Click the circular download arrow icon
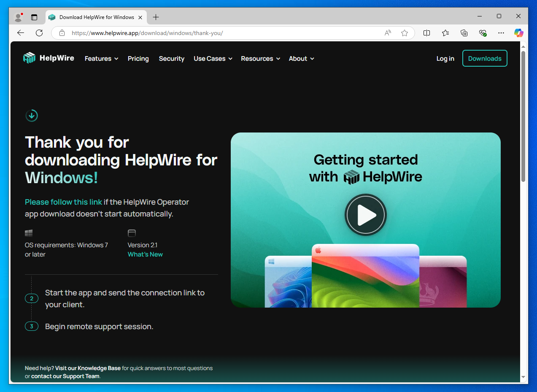 32,115
